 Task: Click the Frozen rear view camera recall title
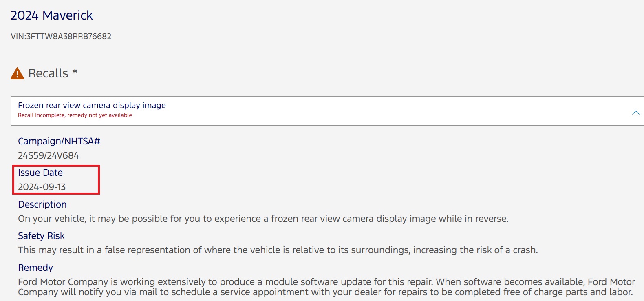[x=92, y=105]
